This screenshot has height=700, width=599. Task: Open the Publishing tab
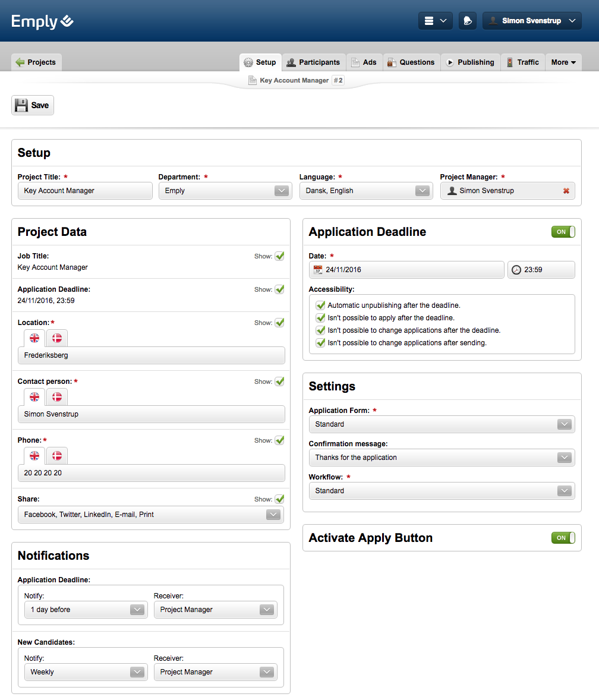471,62
